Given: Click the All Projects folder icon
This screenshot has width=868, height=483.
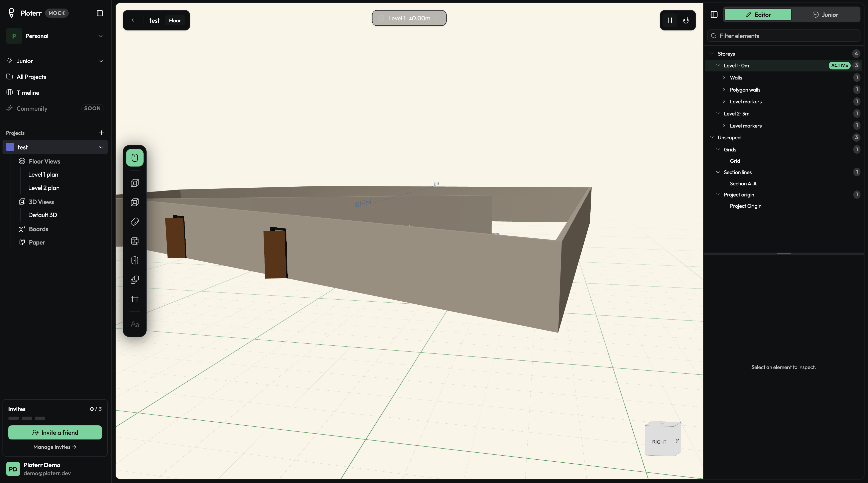Looking at the screenshot, I should 10,76.
